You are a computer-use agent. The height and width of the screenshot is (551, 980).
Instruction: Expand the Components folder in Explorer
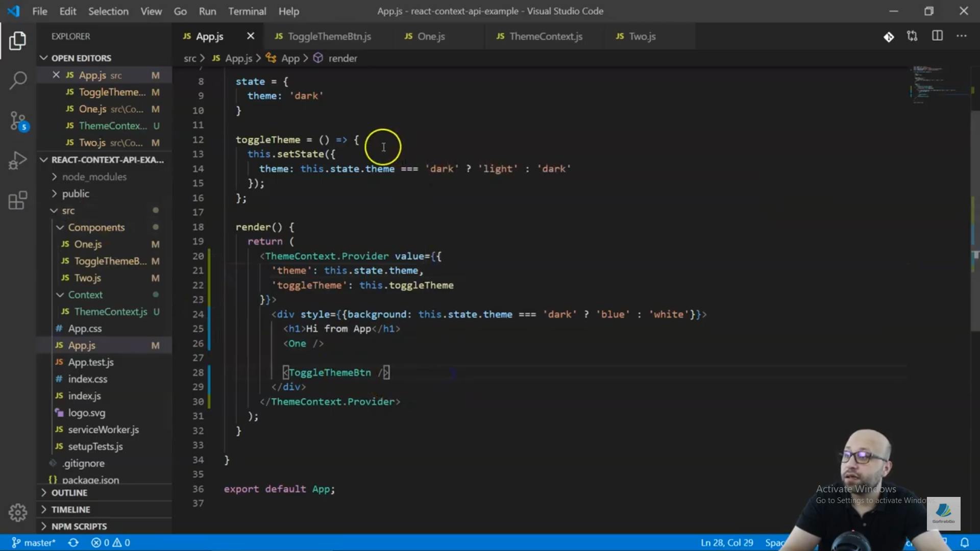pos(60,228)
